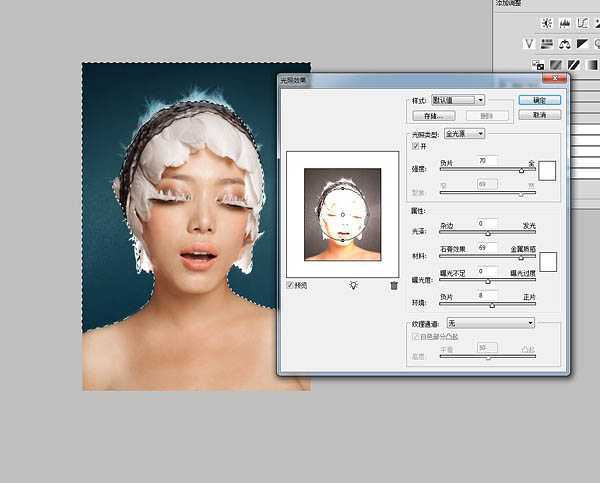The image size is (600, 483).
Task: Click the 存储... (Save) button
Action: 434,116
